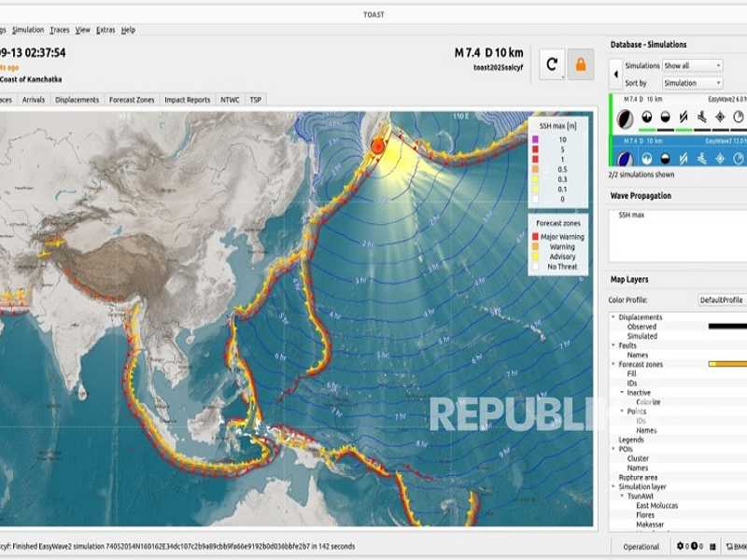Collapse the Displacements tree node
This screenshot has height=560, width=747.
(x=613, y=317)
